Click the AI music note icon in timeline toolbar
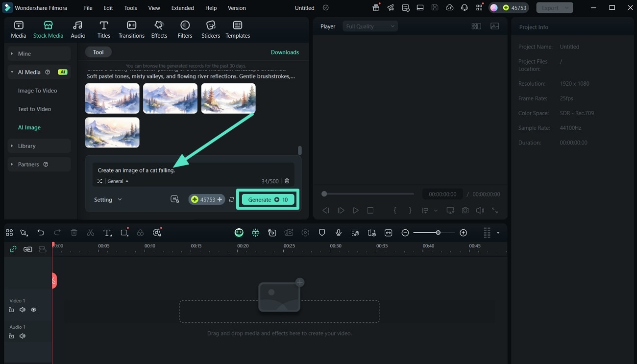The image size is (637, 364). 157,233
